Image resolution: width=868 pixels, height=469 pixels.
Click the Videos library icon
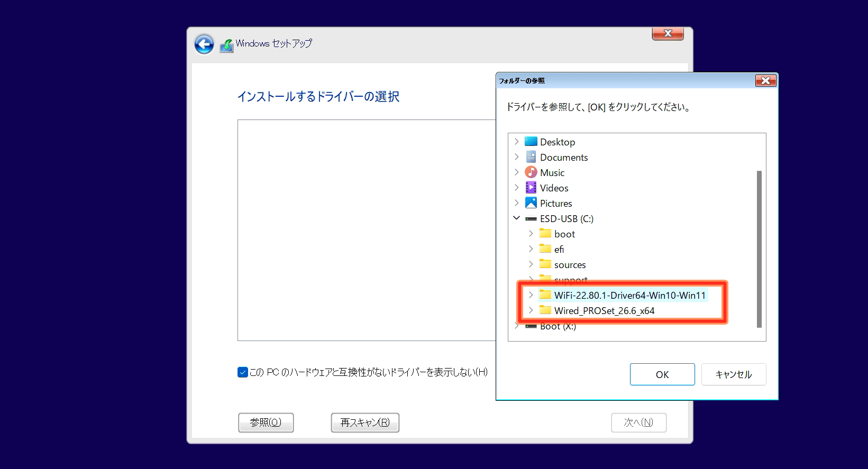531,188
